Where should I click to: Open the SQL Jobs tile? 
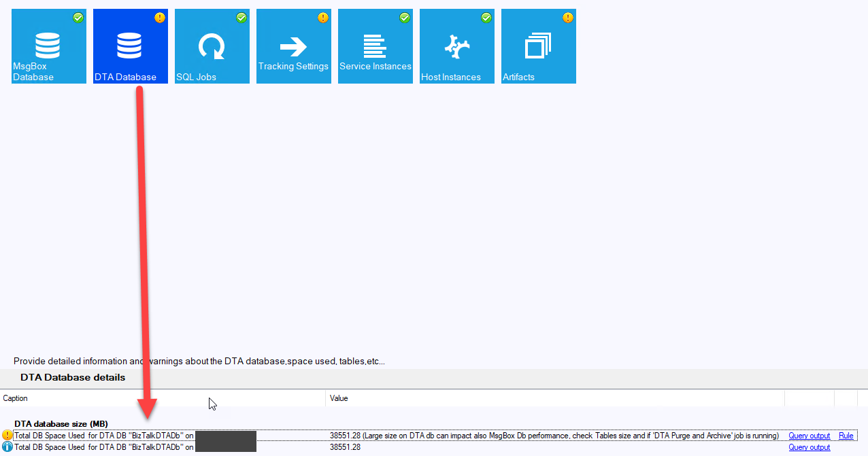point(212,46)
